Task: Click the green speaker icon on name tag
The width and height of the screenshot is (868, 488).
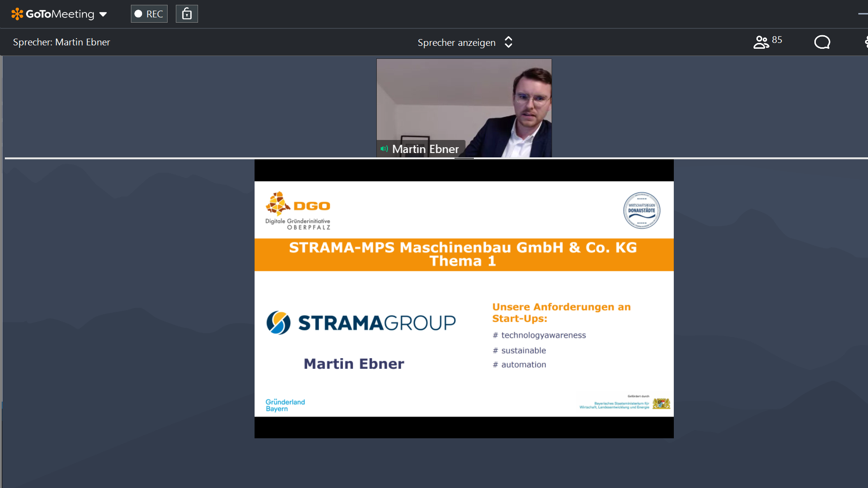Action: click(384, 149)
